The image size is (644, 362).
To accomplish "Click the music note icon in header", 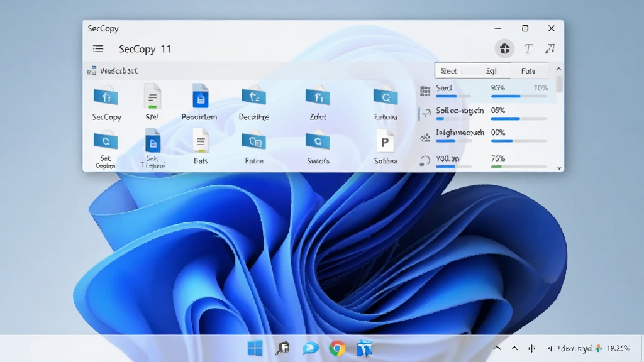I will click(550, 49).
